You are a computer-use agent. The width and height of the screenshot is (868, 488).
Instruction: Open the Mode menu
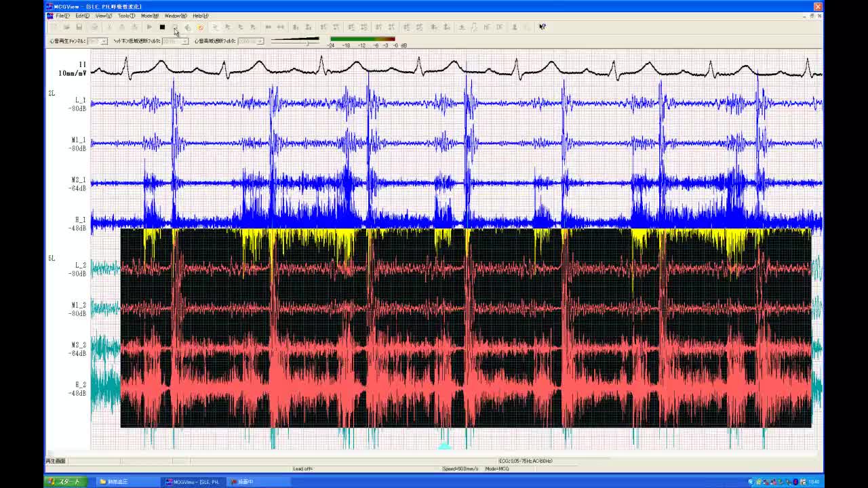click(x=149, y=16)
